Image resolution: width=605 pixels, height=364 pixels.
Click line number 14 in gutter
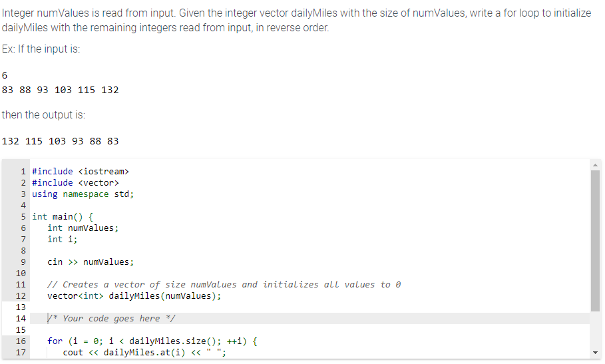[x=21, y=319]
